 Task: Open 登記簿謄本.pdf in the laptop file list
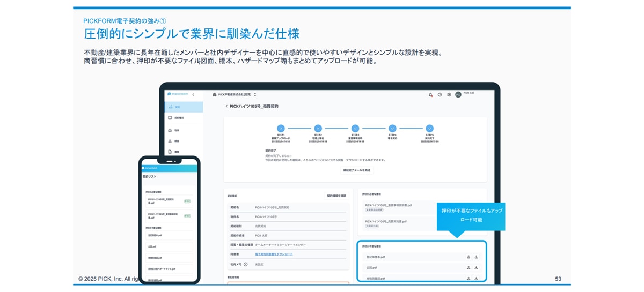[376, 257]
